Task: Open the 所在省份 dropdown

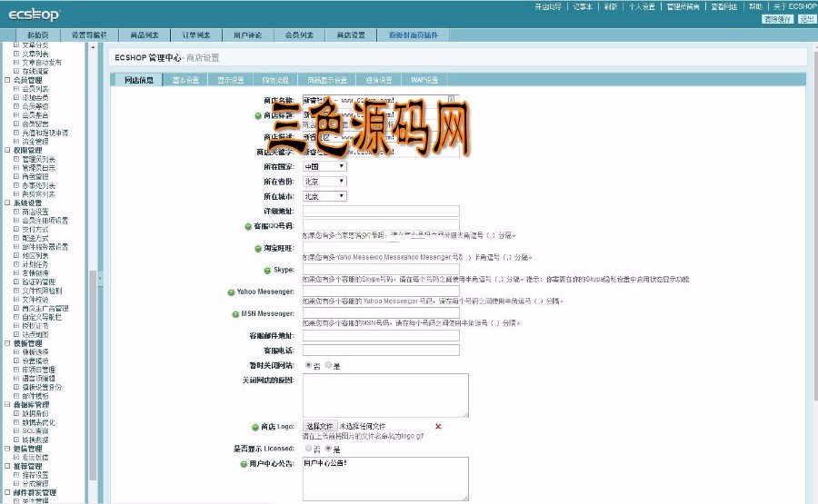Action: [324, 182]
